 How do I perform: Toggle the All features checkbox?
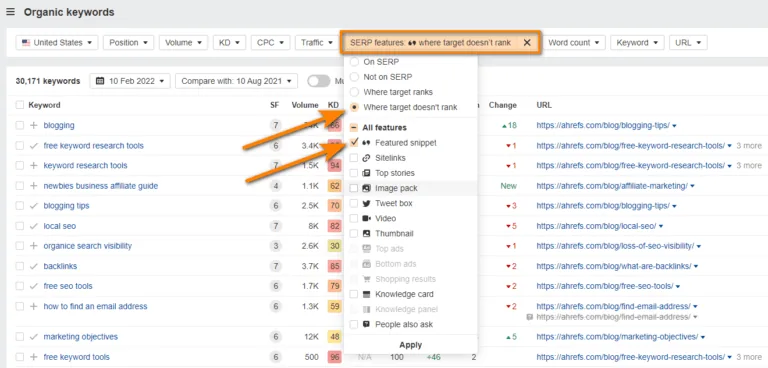pyautogui.click(x=354, y=128)
